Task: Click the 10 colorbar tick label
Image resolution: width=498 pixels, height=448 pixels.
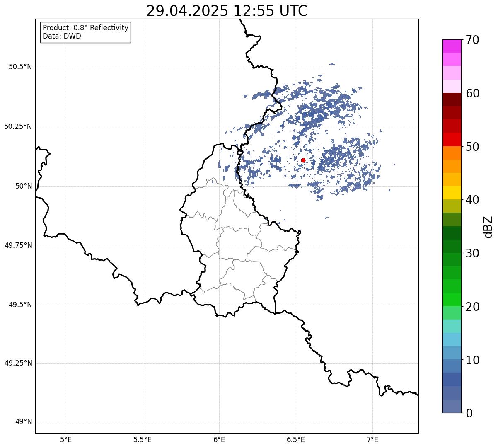Action: click(472, 360)
